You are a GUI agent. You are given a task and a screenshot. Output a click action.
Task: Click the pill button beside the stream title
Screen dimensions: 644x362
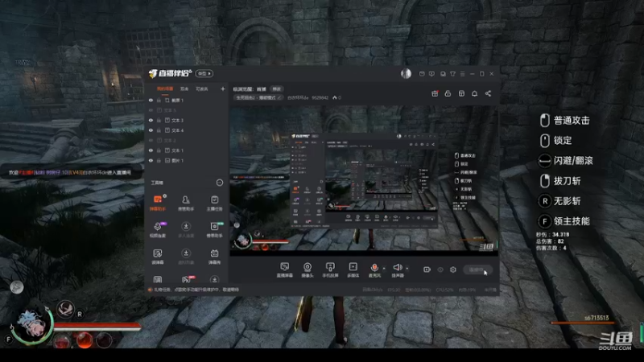point(277,89)
